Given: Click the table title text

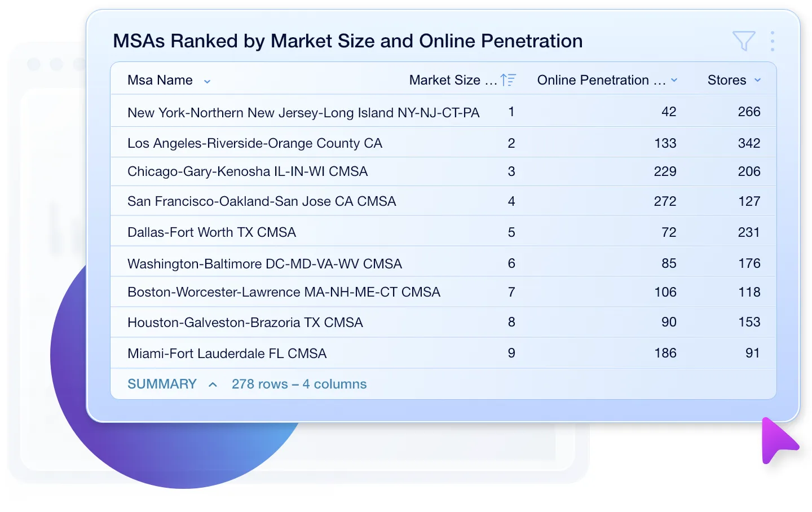Looking at the screenshot, I should pos(347,41).
